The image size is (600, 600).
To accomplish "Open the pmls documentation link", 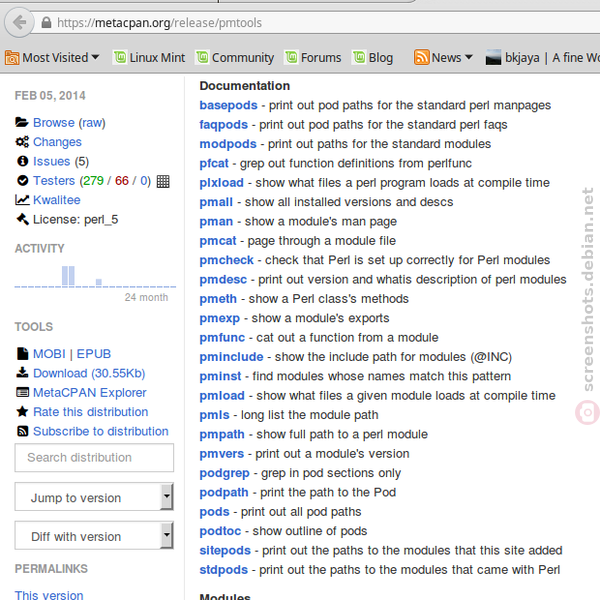I will click(214, 415).
